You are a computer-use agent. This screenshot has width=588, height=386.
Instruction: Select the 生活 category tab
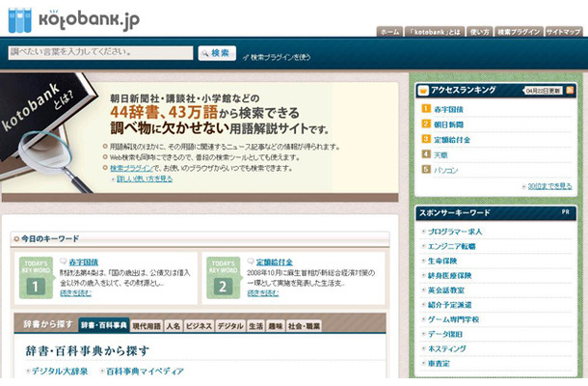256,326
